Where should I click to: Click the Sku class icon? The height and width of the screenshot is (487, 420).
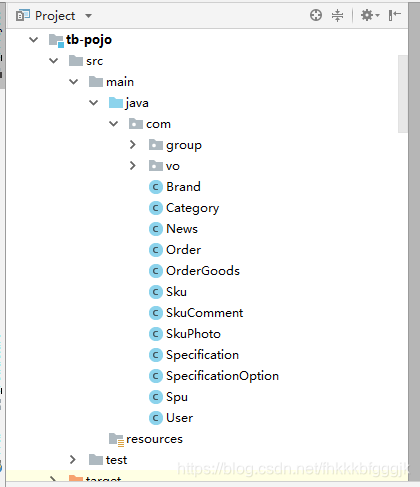(156, 292)
